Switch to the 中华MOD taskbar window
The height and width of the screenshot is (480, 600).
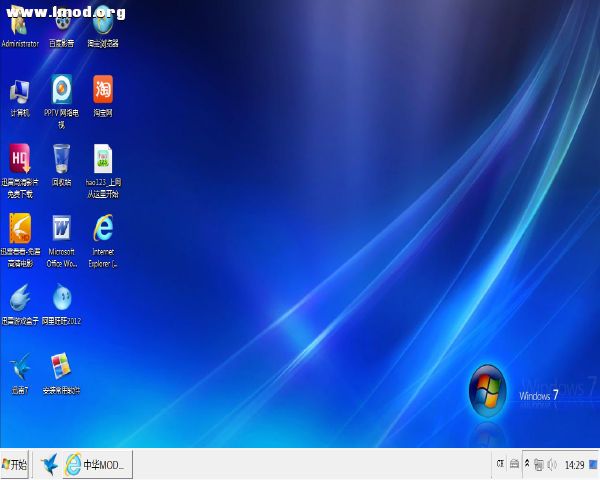coord(97,465)
